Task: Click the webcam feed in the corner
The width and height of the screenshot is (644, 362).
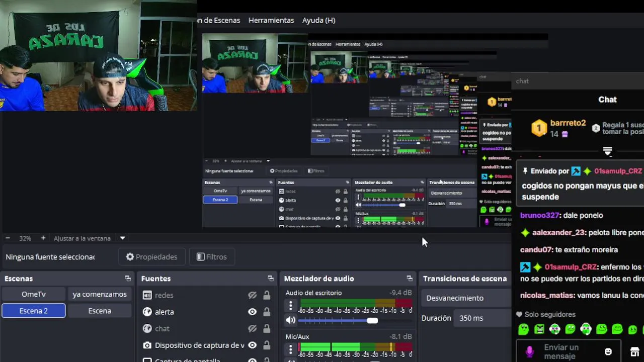Action: point(99,55)
